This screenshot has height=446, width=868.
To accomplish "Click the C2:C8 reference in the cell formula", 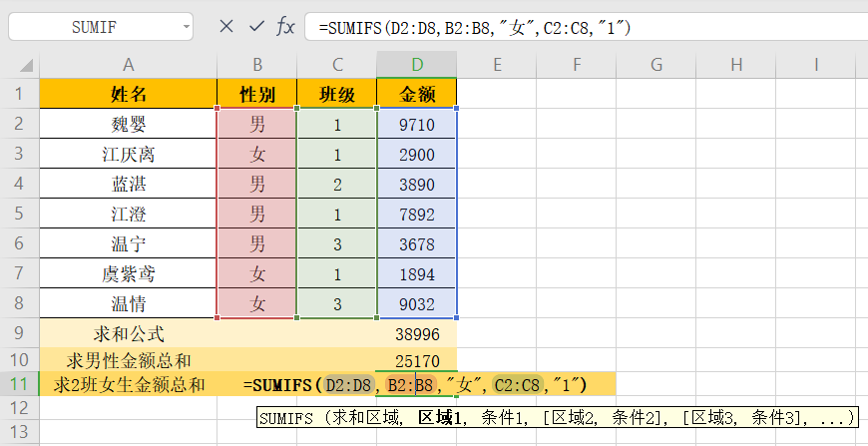I will click(517, 384).
